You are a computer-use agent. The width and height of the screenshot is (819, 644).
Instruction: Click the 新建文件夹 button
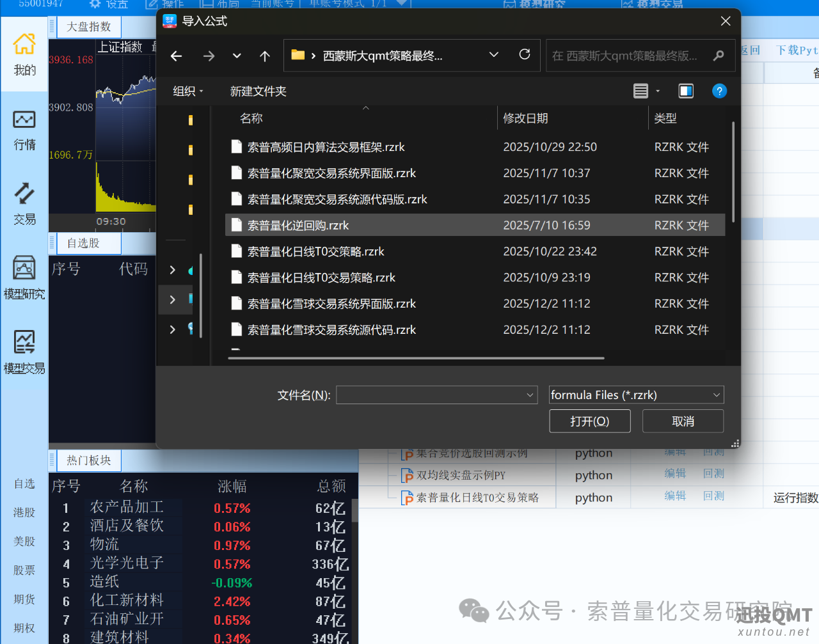tap(258, 91)
